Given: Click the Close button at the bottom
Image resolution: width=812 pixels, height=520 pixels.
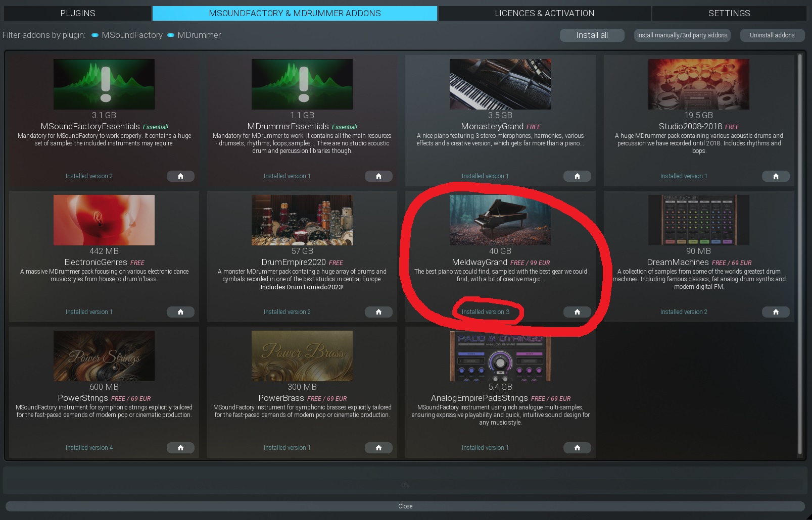Looking at the screenshot, I should coord(405,506).
